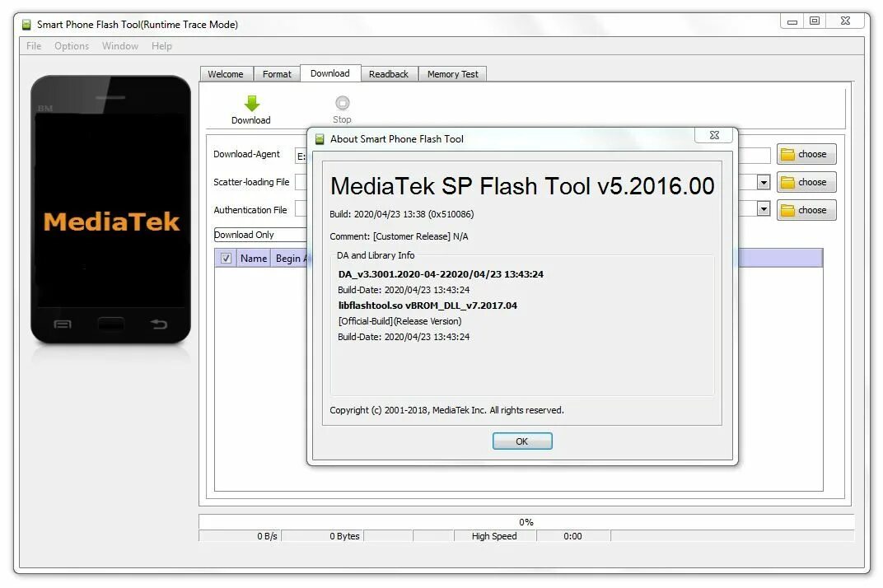The height and width of the screenshot is (588, 883).
Task: Click the About dialog title bar icon
Action: (320, 139)
